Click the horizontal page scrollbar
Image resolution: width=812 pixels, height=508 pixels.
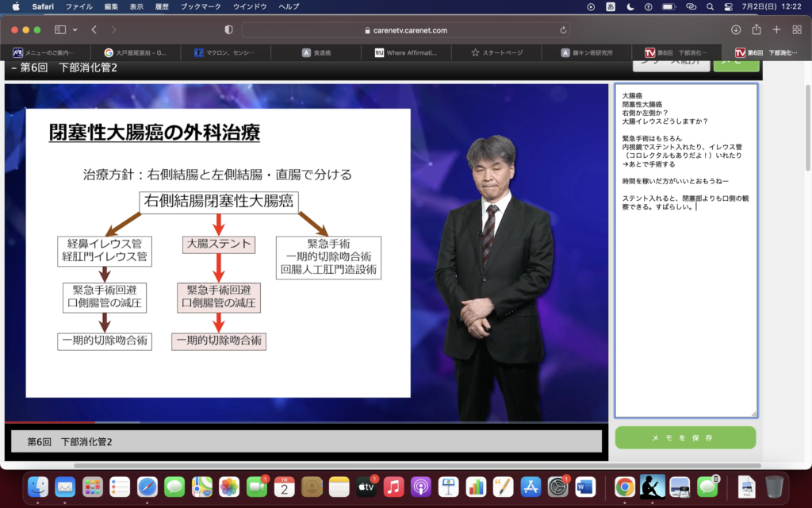pyautogui.click(x=396, y=466)
